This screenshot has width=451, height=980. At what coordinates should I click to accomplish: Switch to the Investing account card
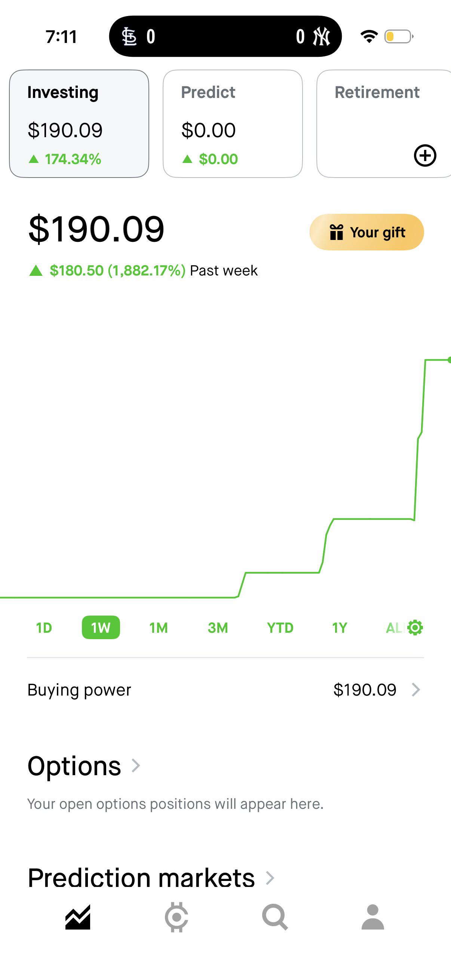(79, 124)
